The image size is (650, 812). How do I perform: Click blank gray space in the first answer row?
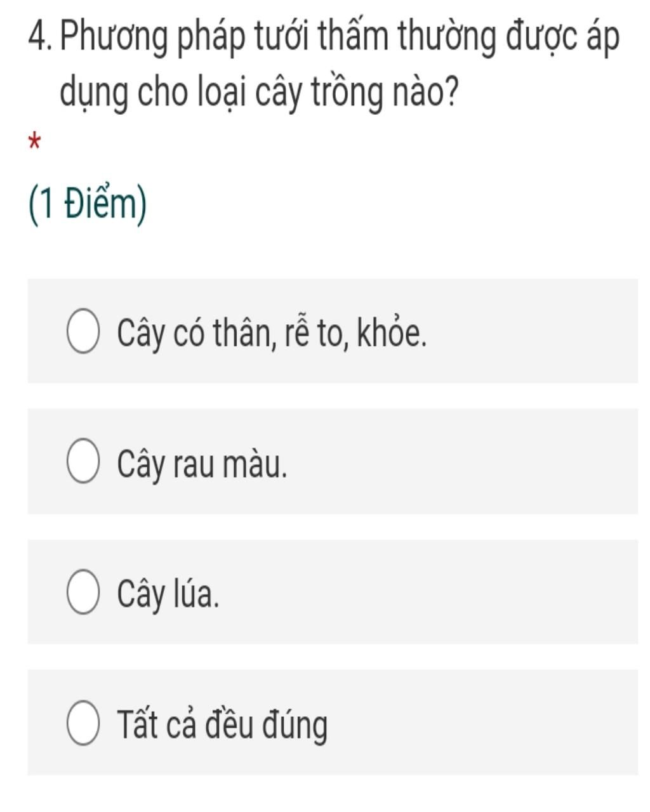pyautogui.click(x=533, y=331)
